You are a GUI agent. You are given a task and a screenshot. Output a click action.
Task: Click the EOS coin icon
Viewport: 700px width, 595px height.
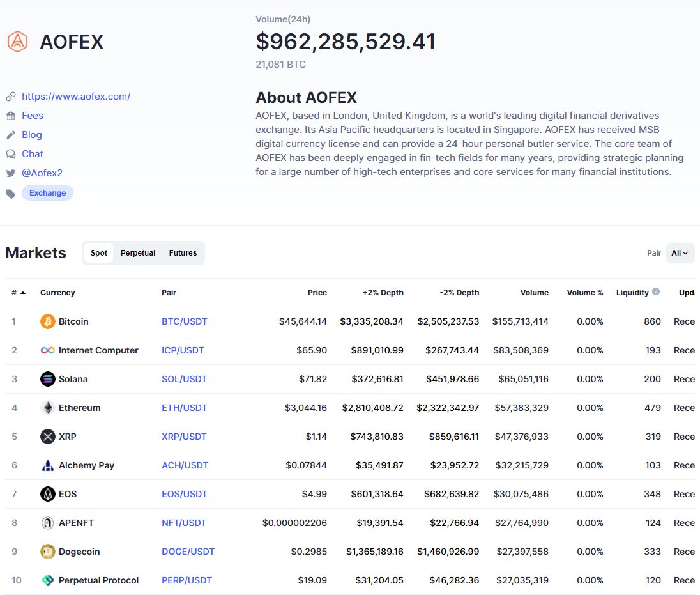pyautogui.click(x=48, y=494)
